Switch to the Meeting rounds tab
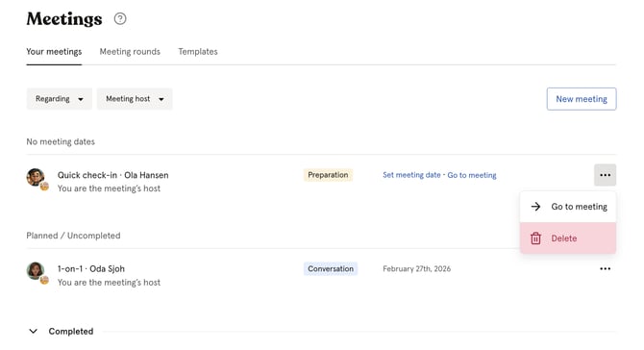Image resolution: width=644 pixels, height=350 pixels. pyautogui.click(x=130, y=52)
